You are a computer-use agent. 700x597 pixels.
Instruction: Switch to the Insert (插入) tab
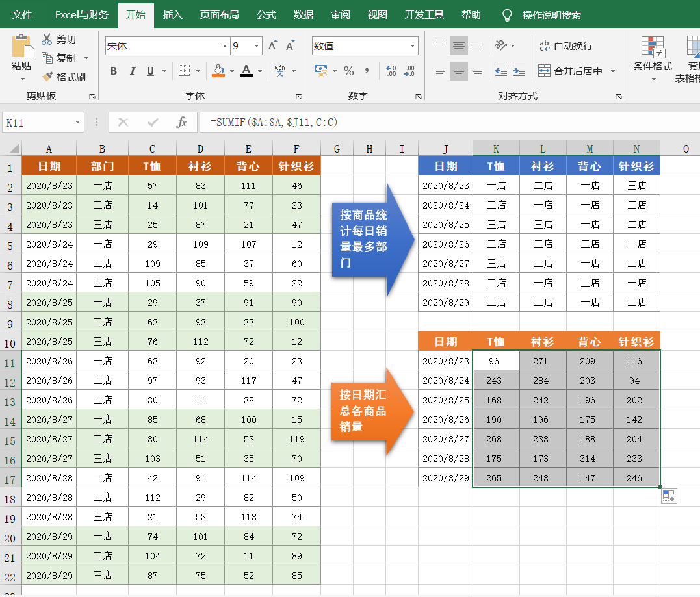172,15
